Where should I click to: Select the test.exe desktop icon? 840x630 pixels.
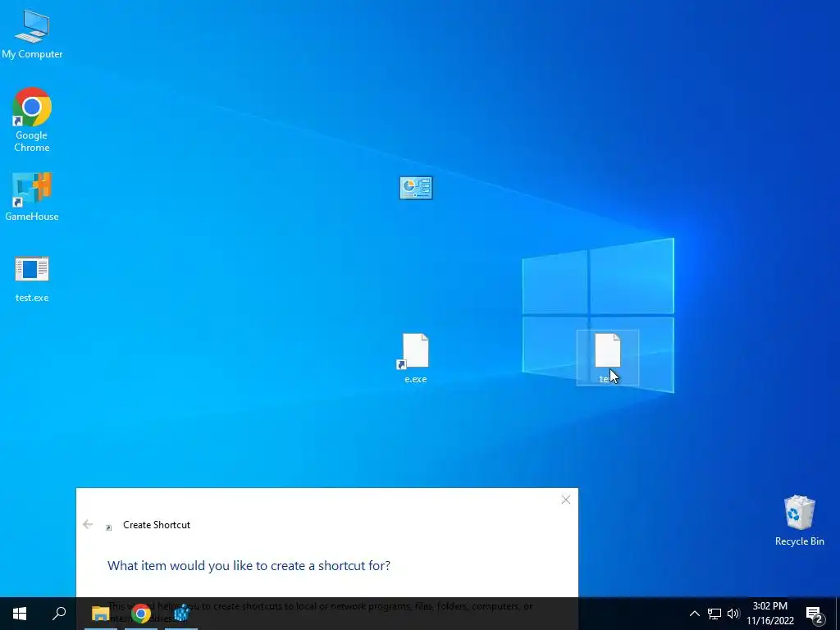32,279
